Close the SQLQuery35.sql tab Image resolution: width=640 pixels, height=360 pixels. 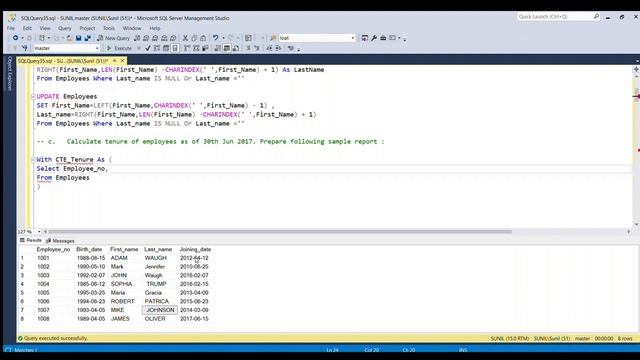pos(122,61)
